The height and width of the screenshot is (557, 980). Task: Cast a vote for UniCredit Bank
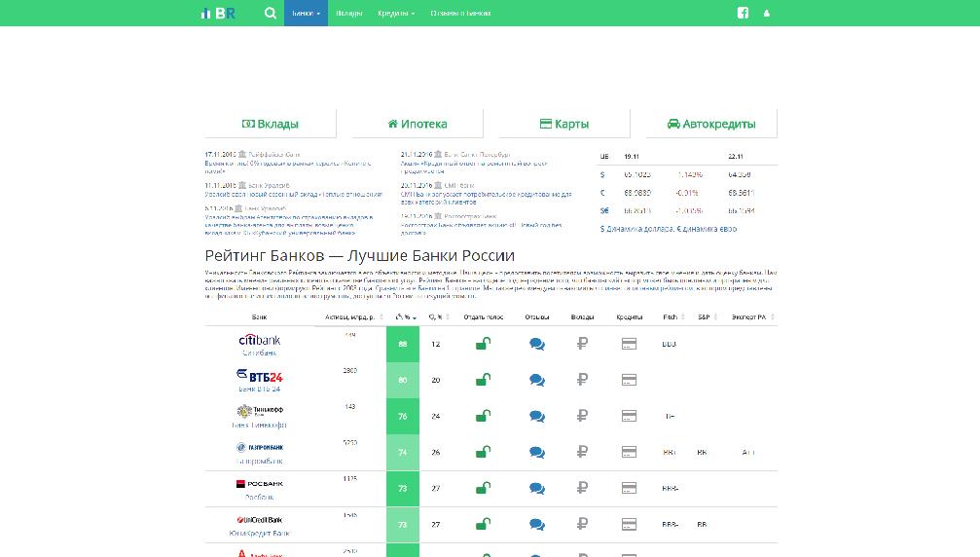(483, 524)
